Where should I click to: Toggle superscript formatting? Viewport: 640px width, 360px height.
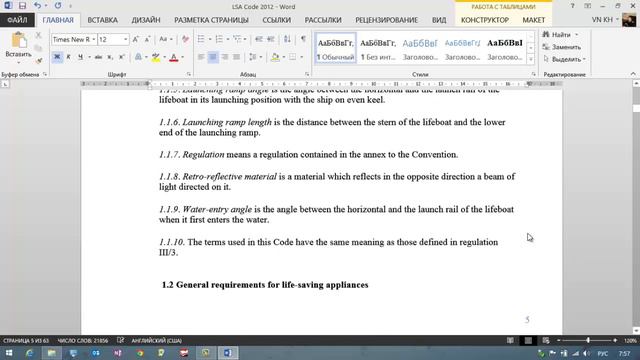[x=122, y=57]
